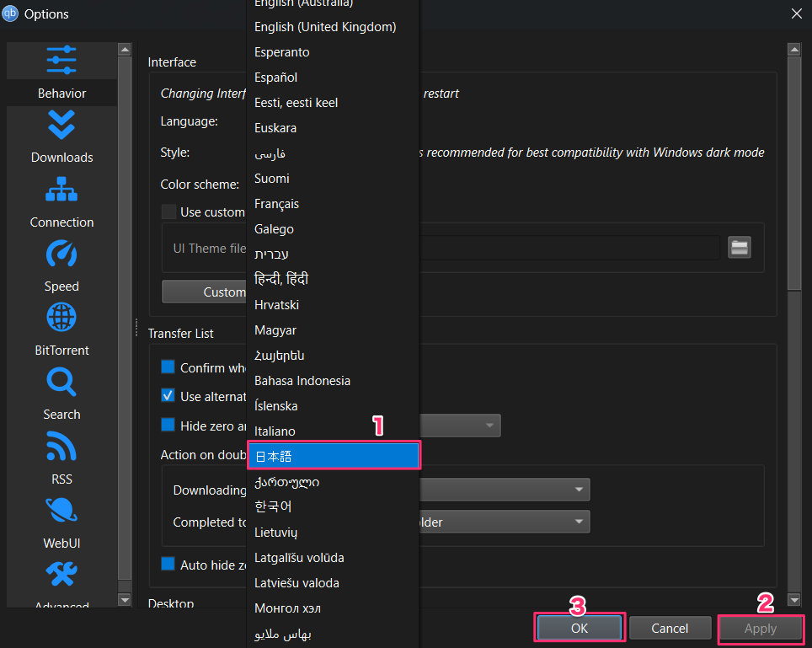Expand the Completed torrents action dropdown

(x=505, y=522)
